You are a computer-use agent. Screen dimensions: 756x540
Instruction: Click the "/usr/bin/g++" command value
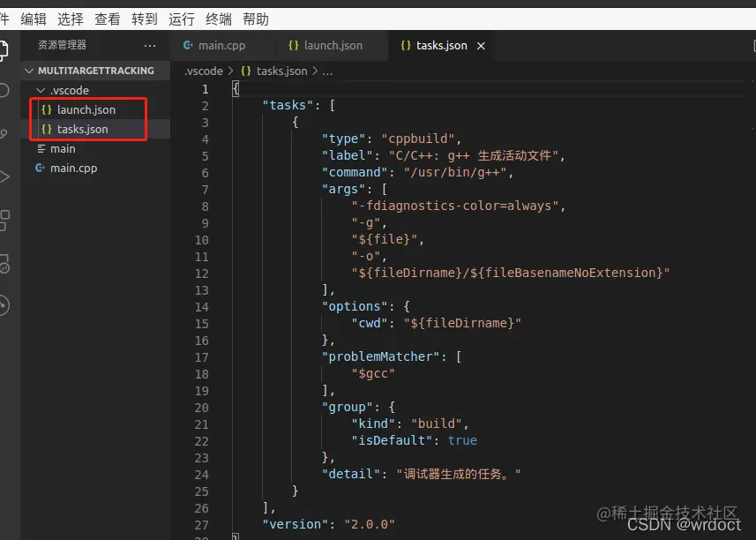coord(455,173)
